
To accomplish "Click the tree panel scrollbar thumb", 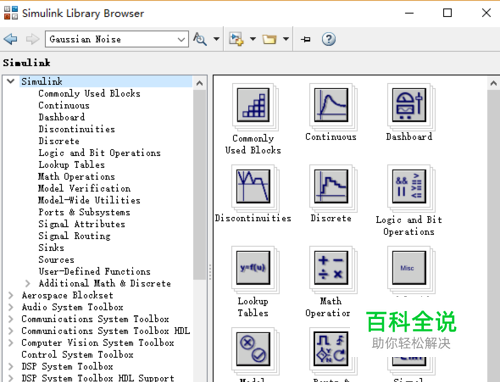I will pyautogui.click(x=200, y=185).
